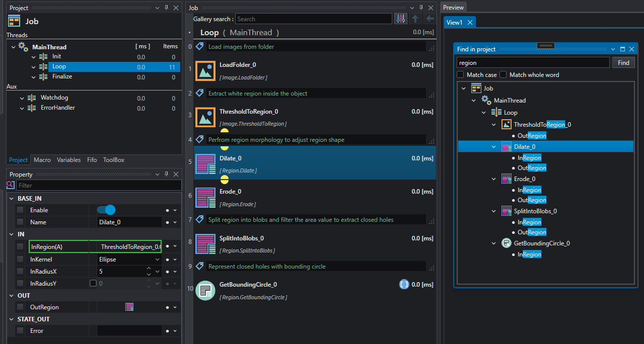The image size is (644, 344).
Task: Click the GetBoundingCircle_0 round node icon
Action: pos(205,290)
